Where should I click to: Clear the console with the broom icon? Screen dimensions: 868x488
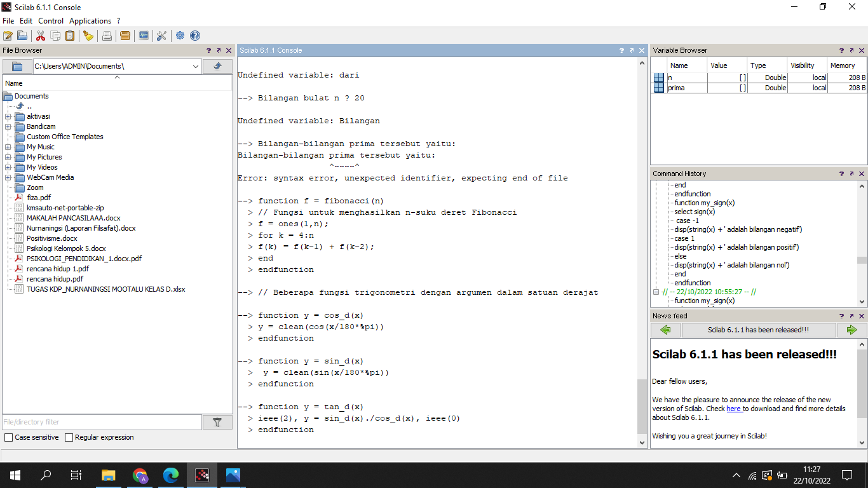pos(88,36)
